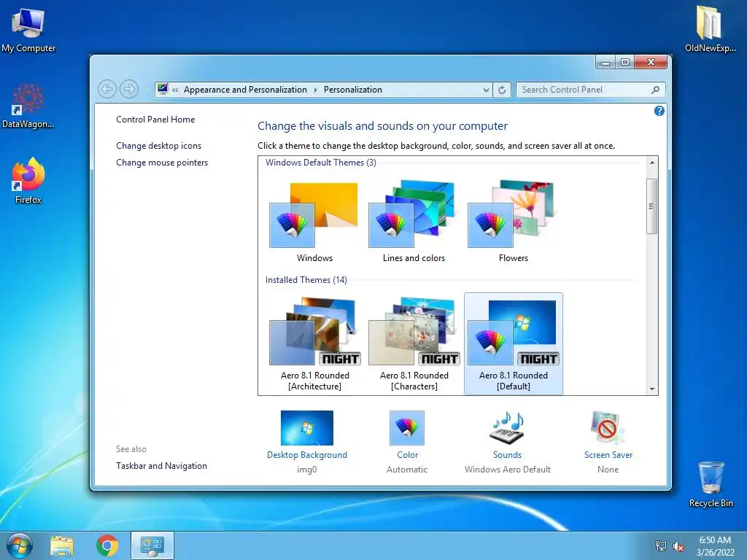Image resolution: width=747 pixels, height=560 pixels.
Task: Minimize the Personalization window
Action: (605, 63)
